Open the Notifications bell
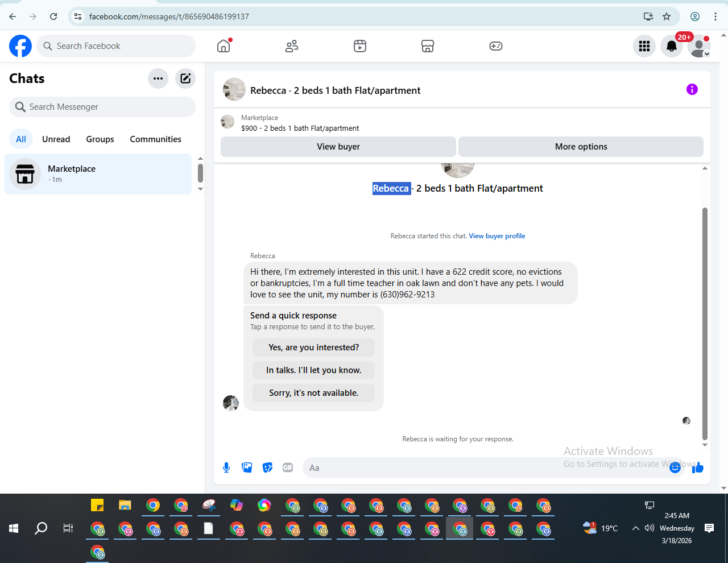The width and height of the screenshot is (728, 563). pos(672,46)
